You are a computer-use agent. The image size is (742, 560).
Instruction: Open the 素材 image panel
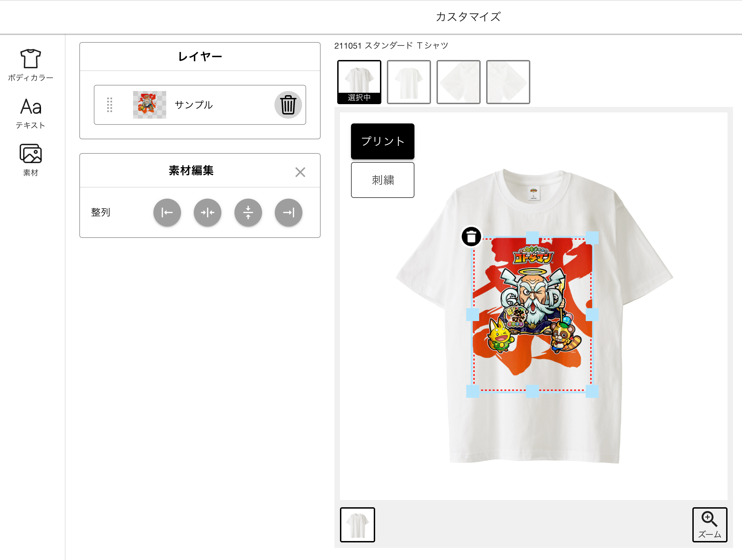(31, 160)
